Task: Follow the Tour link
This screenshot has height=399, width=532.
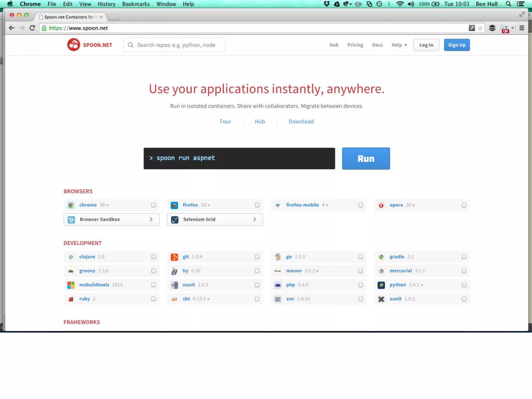Action: [x=225, y=122]
